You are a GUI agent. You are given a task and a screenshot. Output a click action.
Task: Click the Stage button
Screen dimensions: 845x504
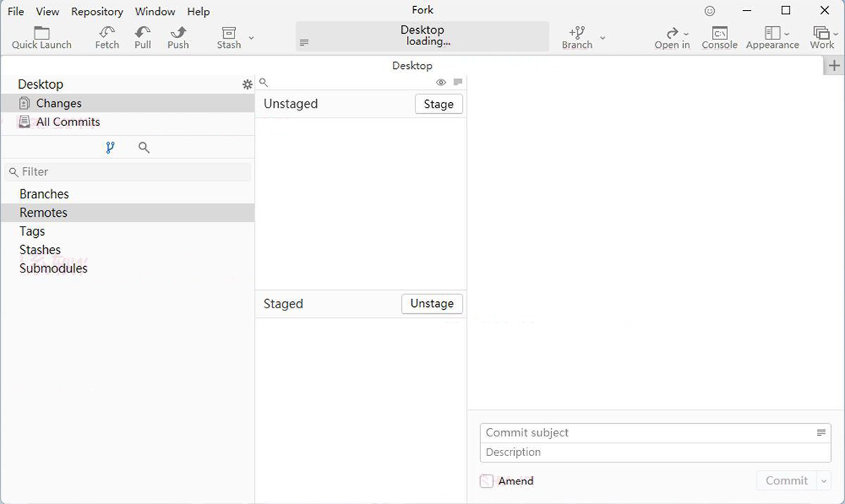pyautogui.click(x=438, y=104)
